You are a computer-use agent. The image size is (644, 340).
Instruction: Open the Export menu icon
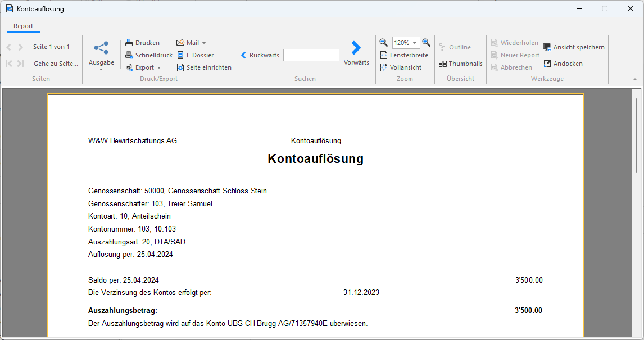[x=129, y=67]
